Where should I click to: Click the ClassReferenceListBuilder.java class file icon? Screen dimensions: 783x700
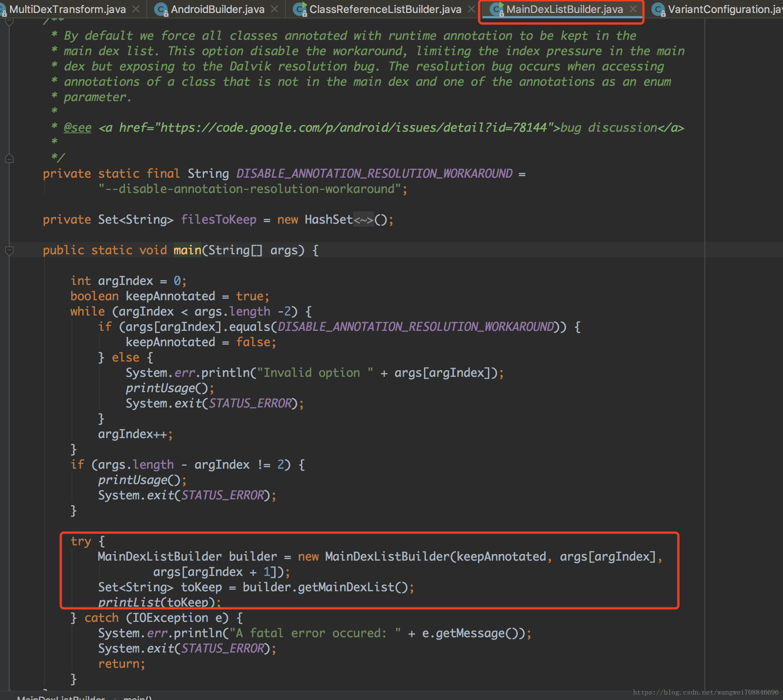coord(300,9)
